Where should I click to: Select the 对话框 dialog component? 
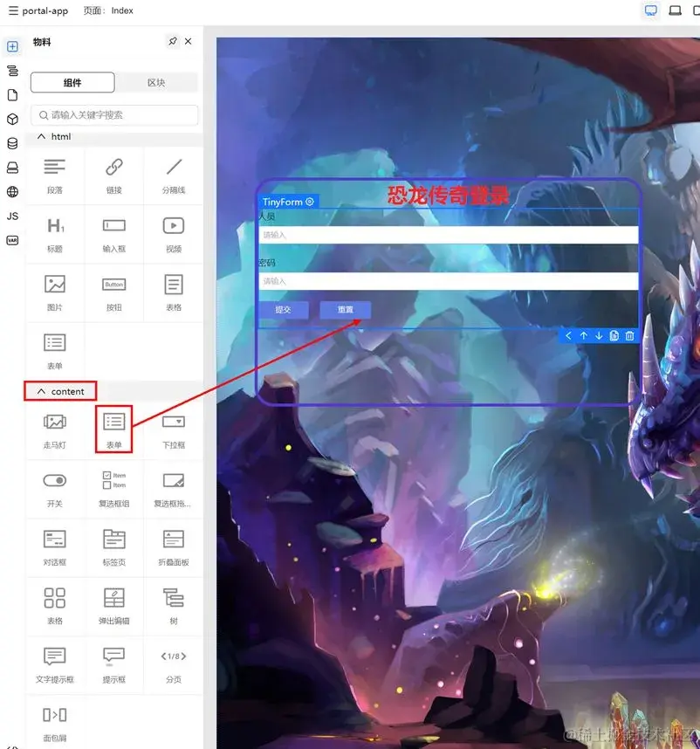[x=55, y=548]
